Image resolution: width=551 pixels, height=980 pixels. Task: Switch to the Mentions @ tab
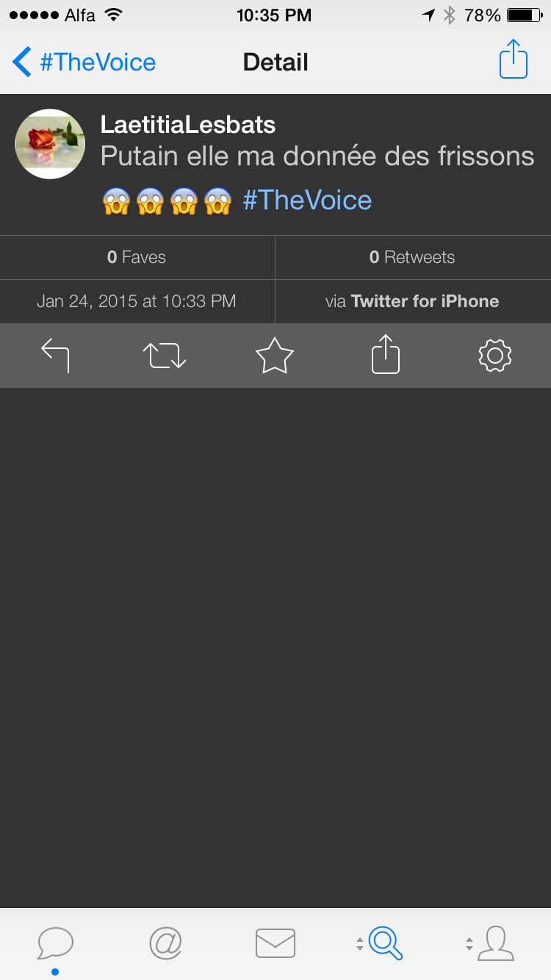pos(165,943)
